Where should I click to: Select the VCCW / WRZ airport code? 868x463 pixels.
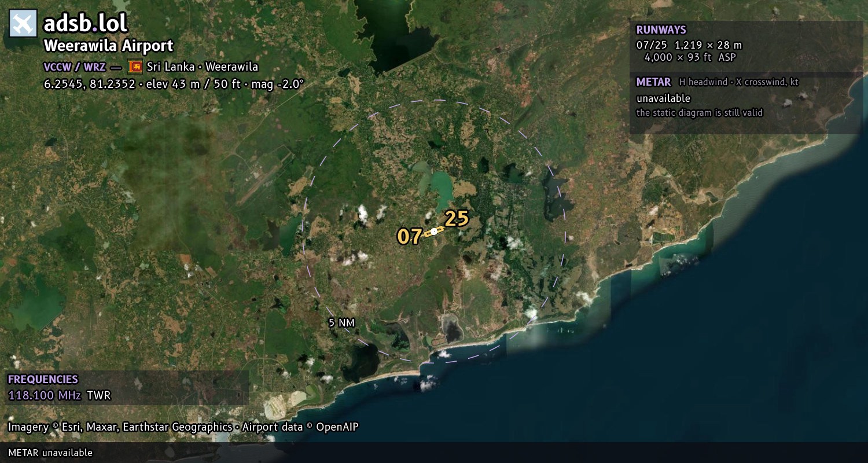point(75,67)
